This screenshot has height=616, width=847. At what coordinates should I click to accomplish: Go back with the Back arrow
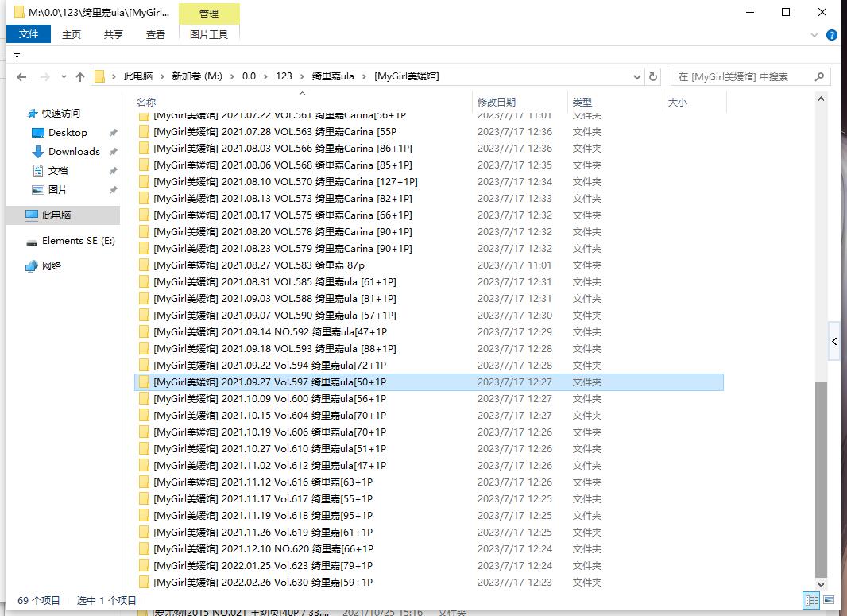[x=21, y=77]
